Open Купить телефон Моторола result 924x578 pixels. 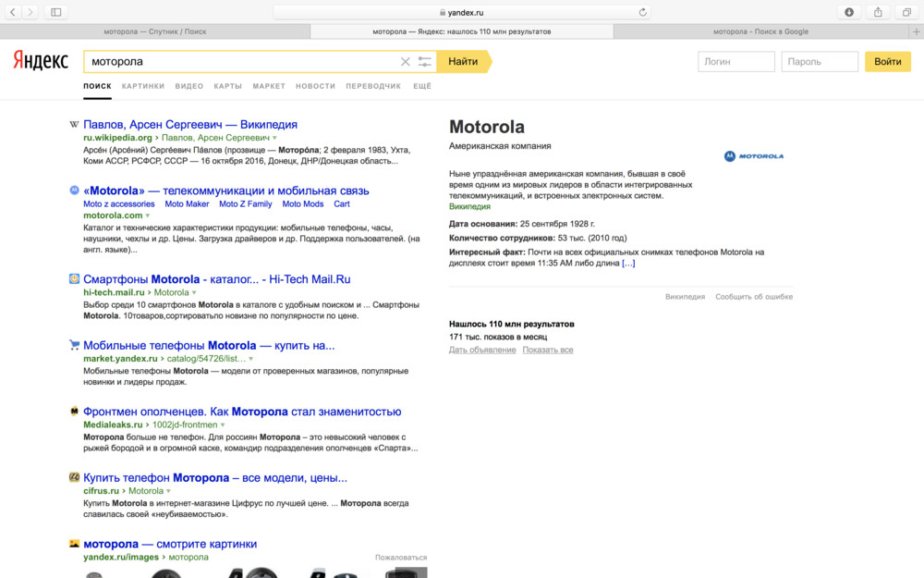(x=215, y=478)
